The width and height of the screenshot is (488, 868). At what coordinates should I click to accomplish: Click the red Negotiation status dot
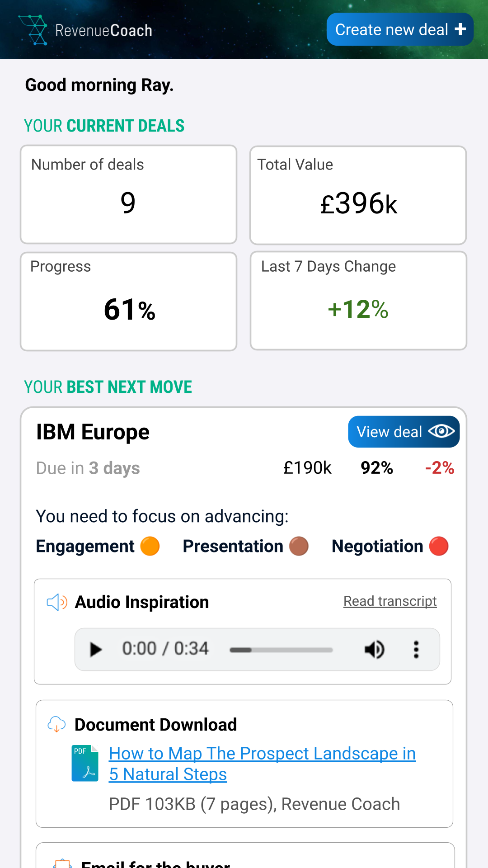pyautogui.click(x=439, y=546)
